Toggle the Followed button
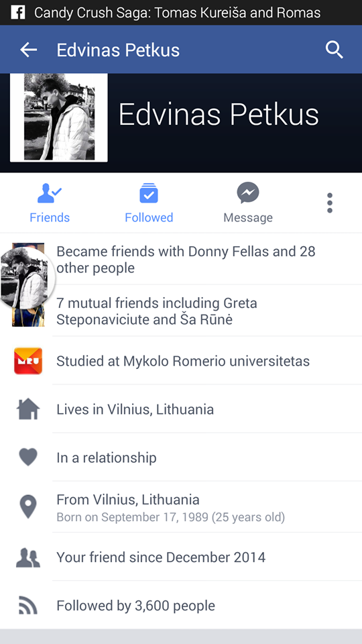The image size is (362, 644). click(149, 203)
